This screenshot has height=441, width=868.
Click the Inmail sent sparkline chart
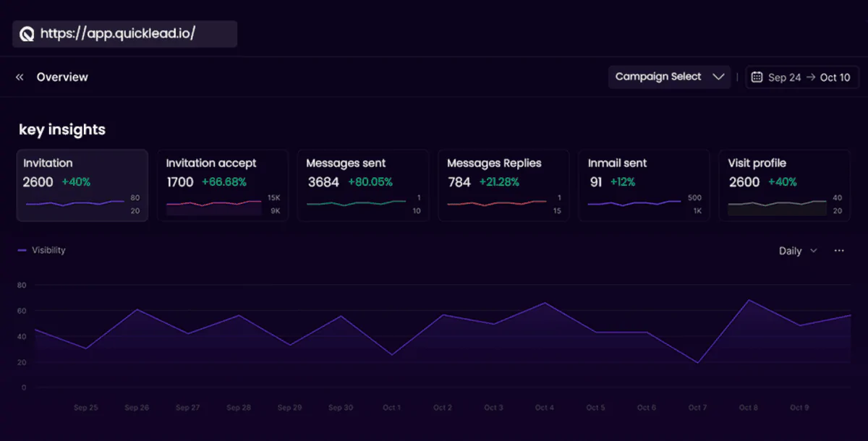pos(634,204)
